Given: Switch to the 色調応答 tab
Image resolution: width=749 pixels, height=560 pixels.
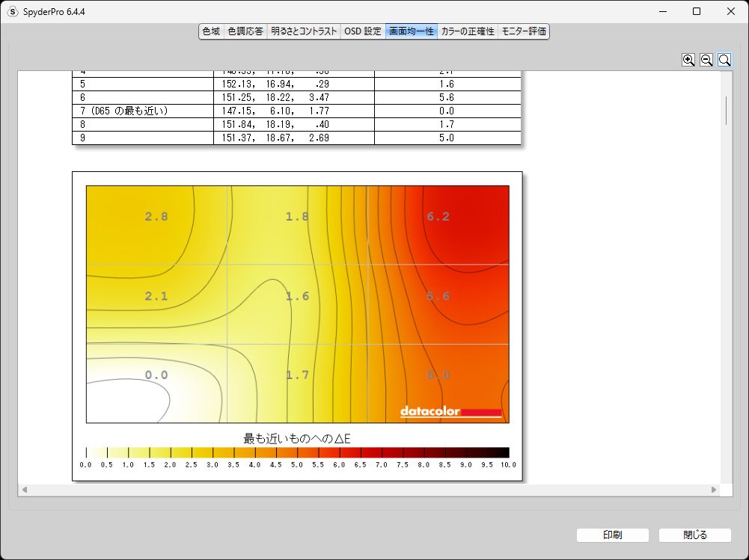Looking at the screenshot, I should 245,31.
